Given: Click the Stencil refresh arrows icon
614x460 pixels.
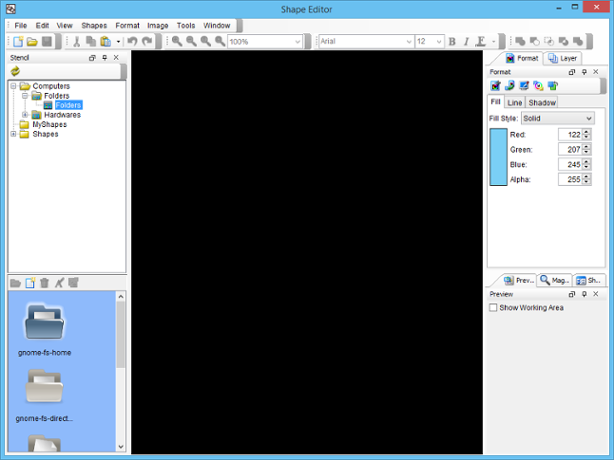Looking at the screenshot, I should [15, 71].
